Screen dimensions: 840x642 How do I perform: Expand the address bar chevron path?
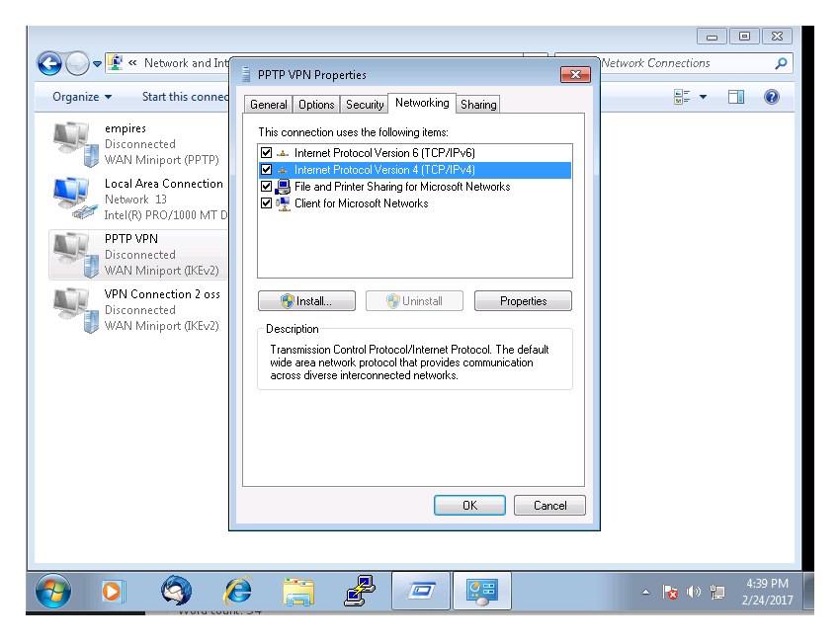132,62
